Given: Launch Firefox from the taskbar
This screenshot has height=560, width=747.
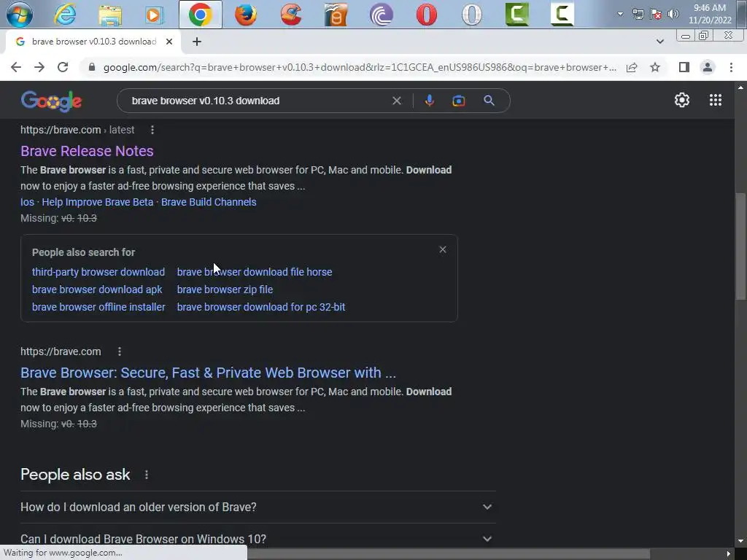Looking at the screenshot, I should click(x=246, y=15).
